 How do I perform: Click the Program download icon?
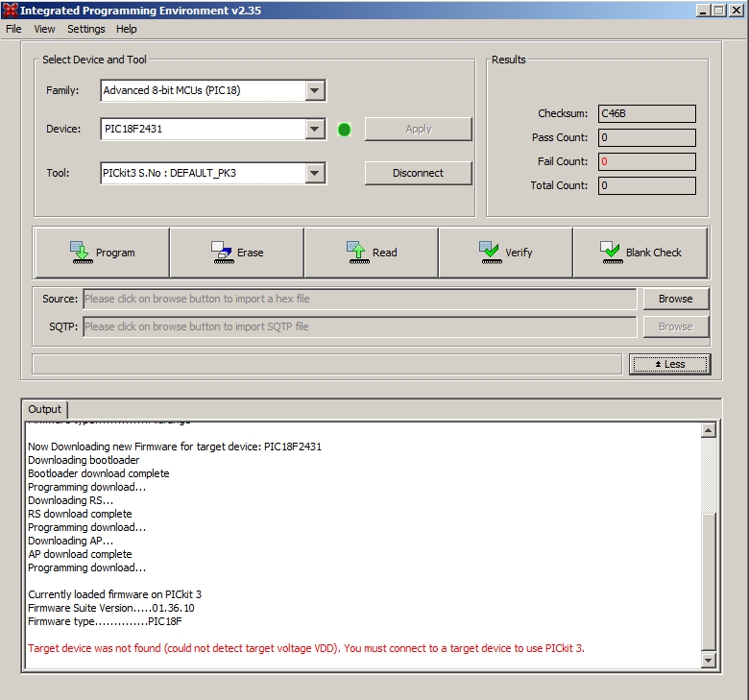83,253
